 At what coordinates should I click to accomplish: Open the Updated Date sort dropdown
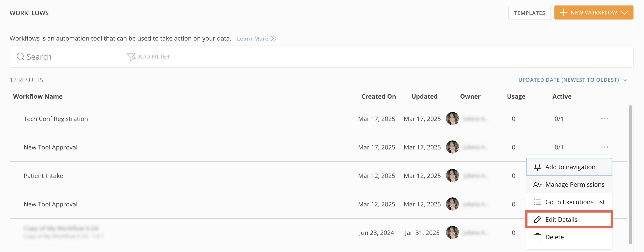click(x=572, y=80)
